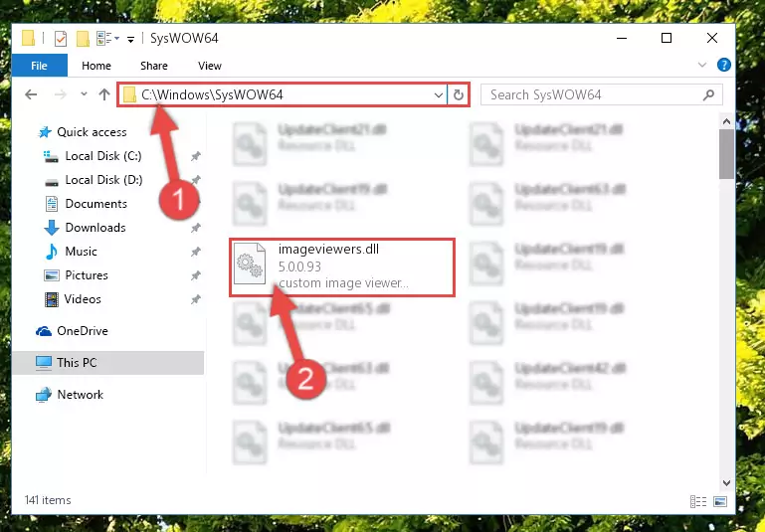Refresh the SysWOW64 folder view
The width and height of the screenshot is (765, 532).
[x=459, y=94]
